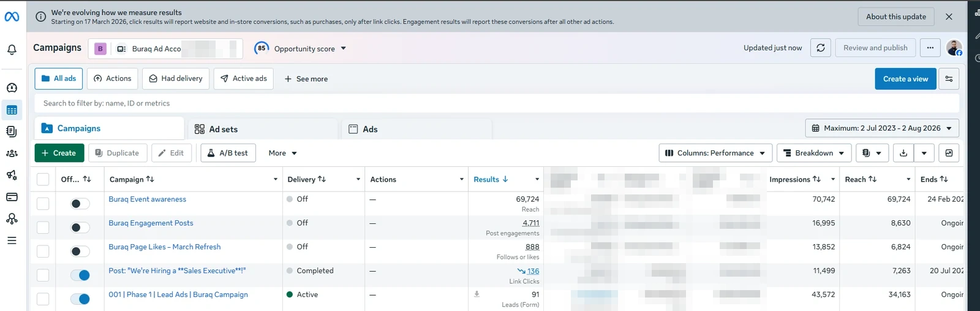The image size is (980, 311).
Task: Refresh the campaign data
Action: (x=821, y=48)
